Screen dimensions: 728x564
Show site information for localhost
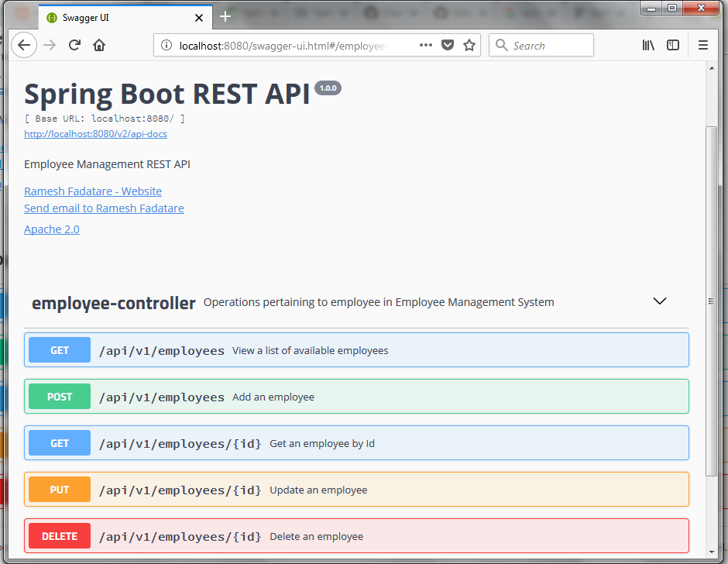pyautogui.click(x=166, y=46)
